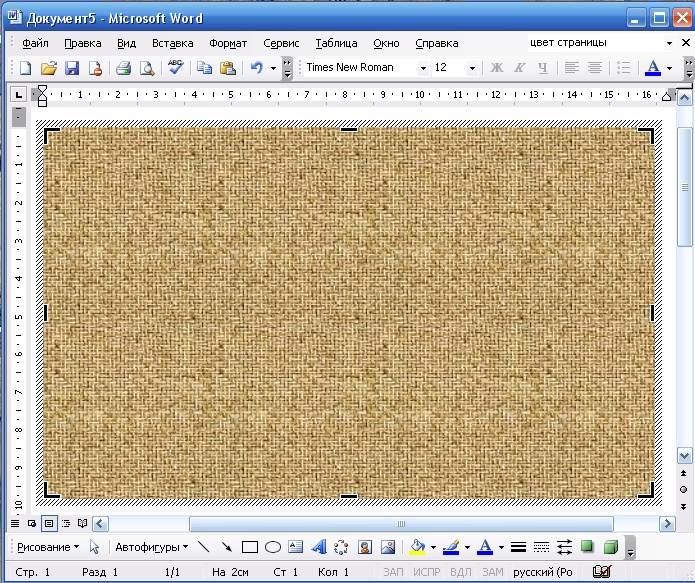Screen dimensions: 695x583
Task: Select the Line drawing tool
Action: 203,547
